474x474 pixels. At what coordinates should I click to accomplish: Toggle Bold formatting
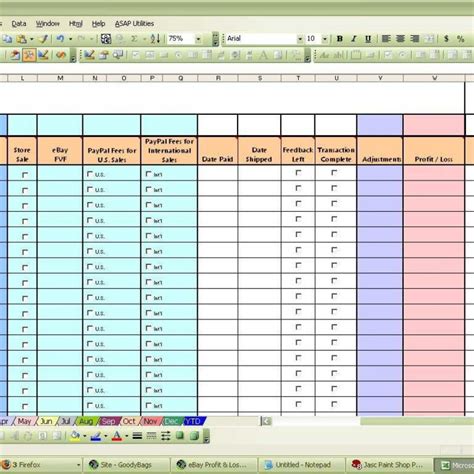(340, 39)
